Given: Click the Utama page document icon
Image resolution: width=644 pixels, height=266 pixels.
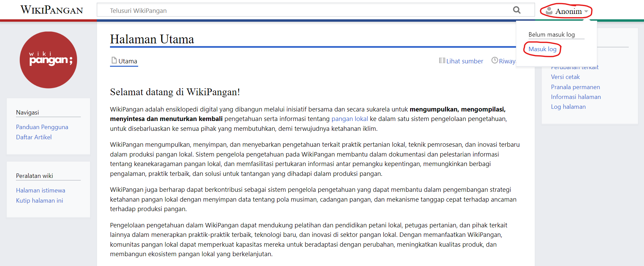Looking at the screenshot, I should tap(114, 61).
